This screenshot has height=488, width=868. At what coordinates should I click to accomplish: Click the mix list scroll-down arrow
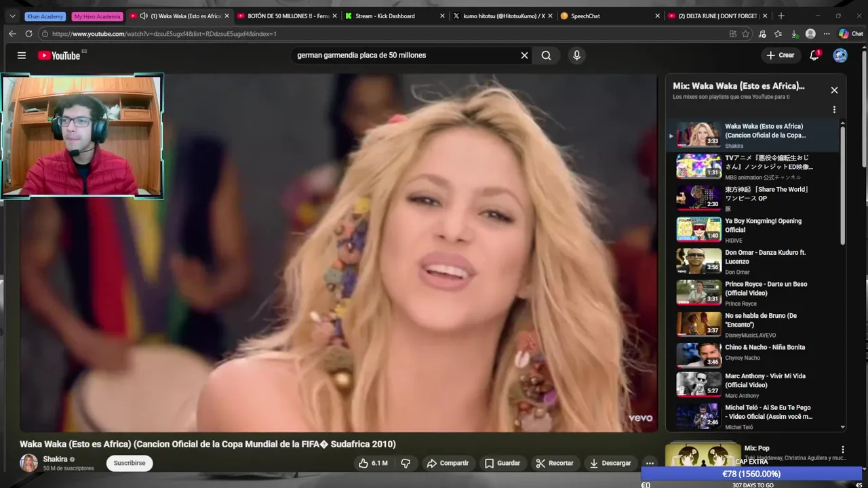(x=843, y=427)
